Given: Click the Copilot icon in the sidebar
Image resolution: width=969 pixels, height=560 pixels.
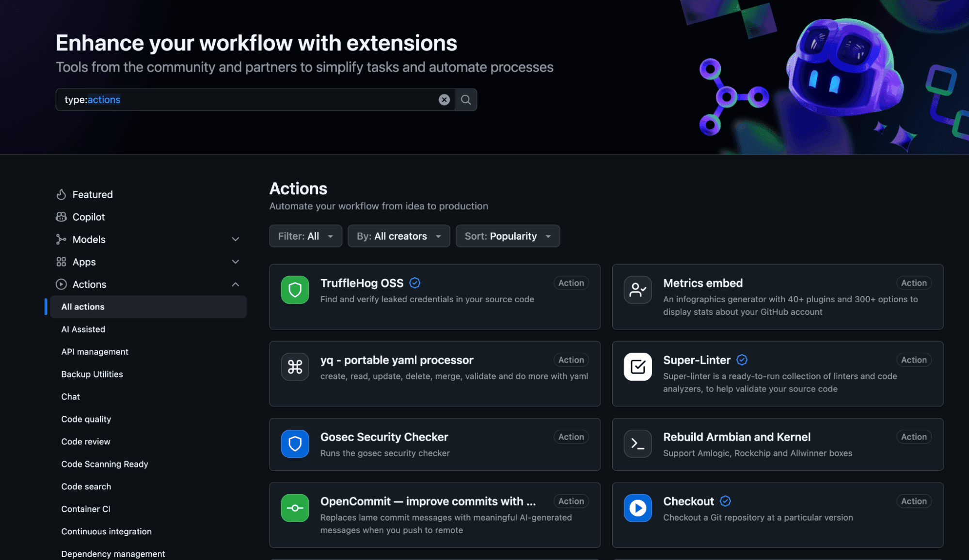Looking at the screenshot, I should [61, 217].
